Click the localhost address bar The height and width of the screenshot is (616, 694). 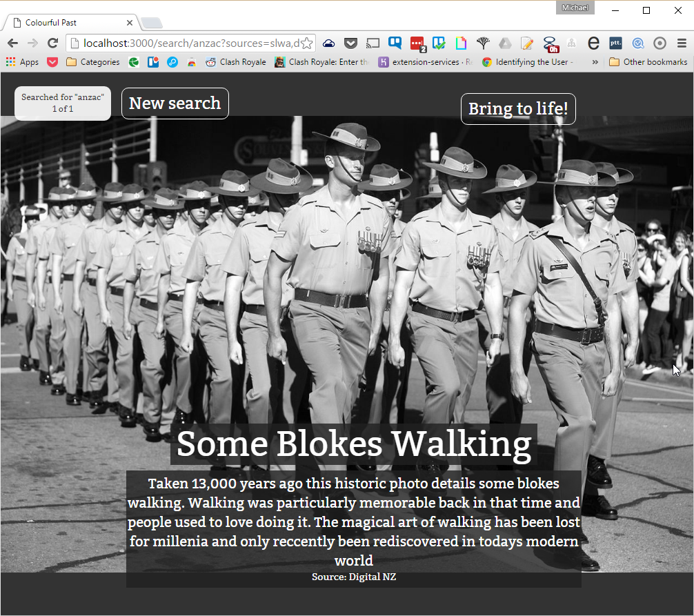186,43
